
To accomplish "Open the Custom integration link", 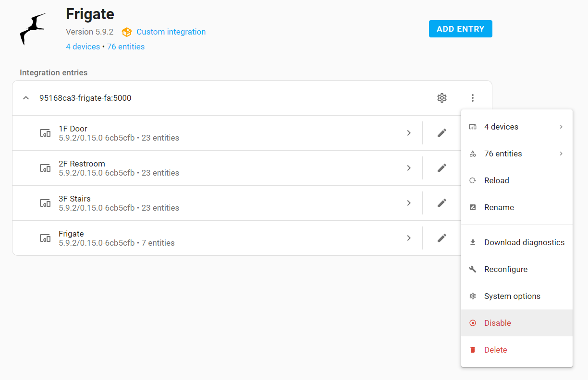I will 171,32.
